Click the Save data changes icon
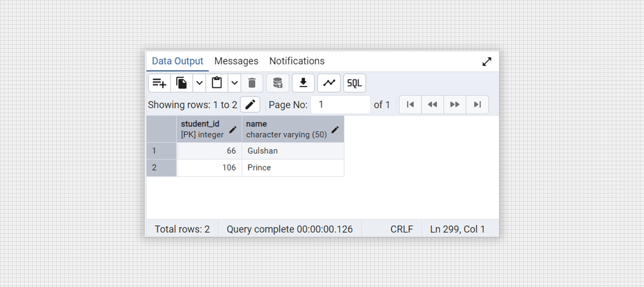Screen dimensions: 644x287 278,83
